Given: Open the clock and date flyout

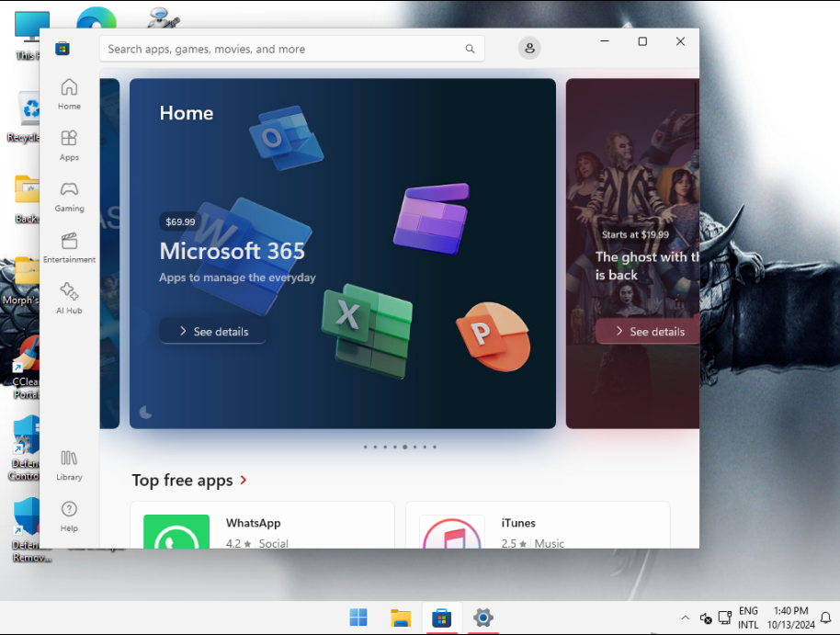Looking at the screenshot, I should click(x=790, y=618).
